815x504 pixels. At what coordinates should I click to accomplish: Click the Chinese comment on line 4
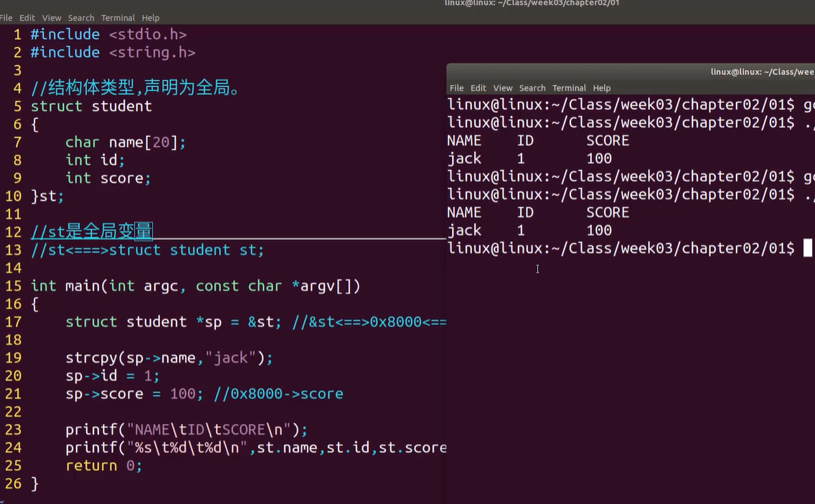pyautogui.click(x=136, y=87)
